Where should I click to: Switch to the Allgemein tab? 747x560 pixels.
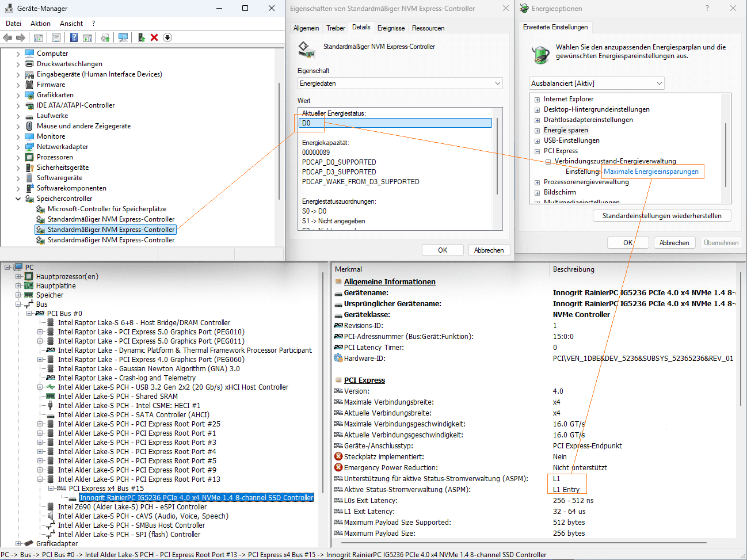pos(306,28)
